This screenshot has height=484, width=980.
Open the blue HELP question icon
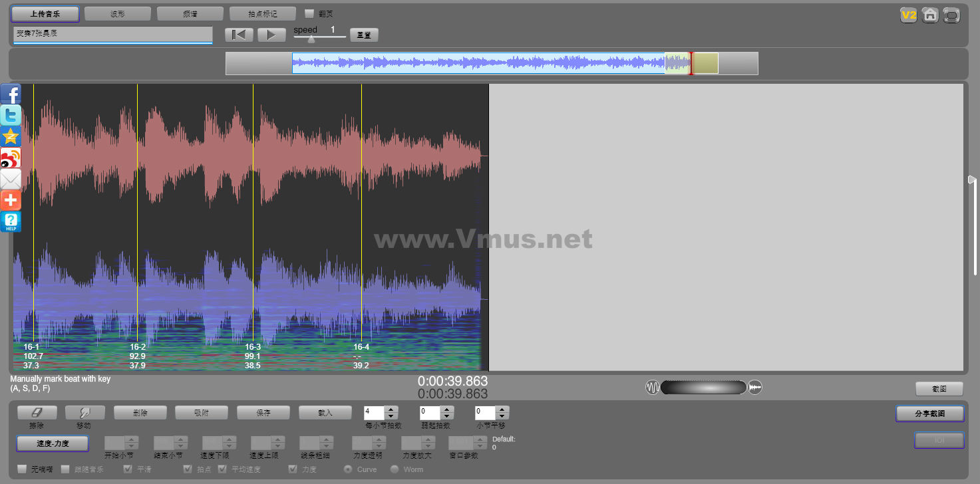[11, 221]
